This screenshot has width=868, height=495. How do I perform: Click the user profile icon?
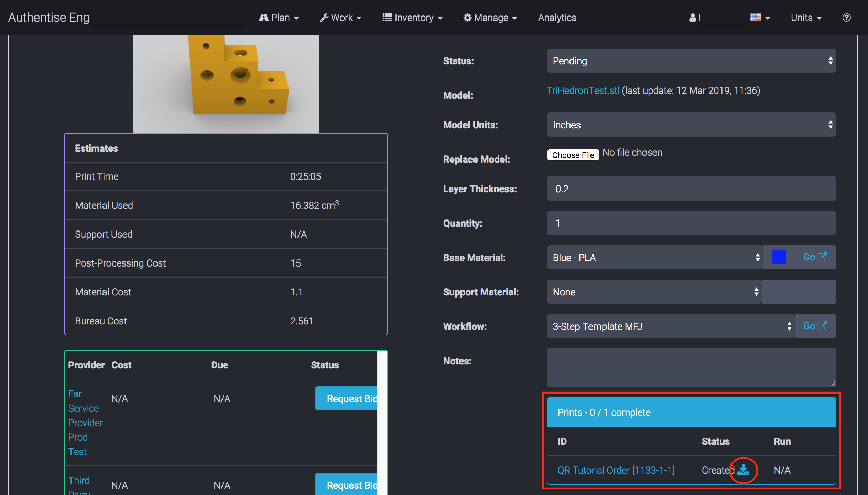tap(693, 18)
